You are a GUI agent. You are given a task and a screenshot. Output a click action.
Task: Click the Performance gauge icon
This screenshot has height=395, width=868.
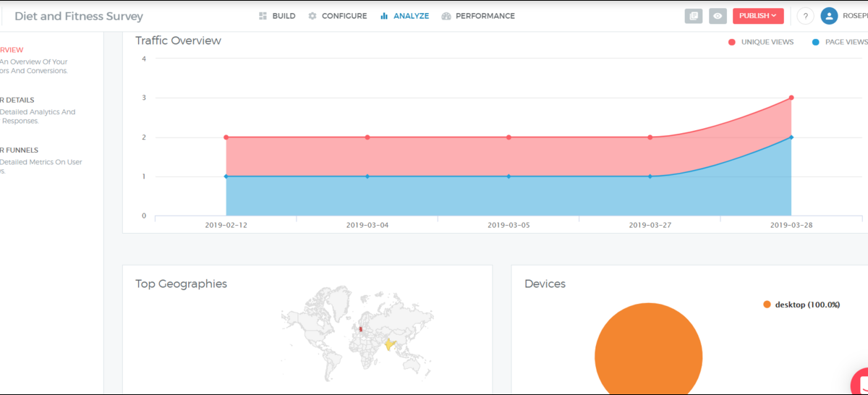point(446,16)
